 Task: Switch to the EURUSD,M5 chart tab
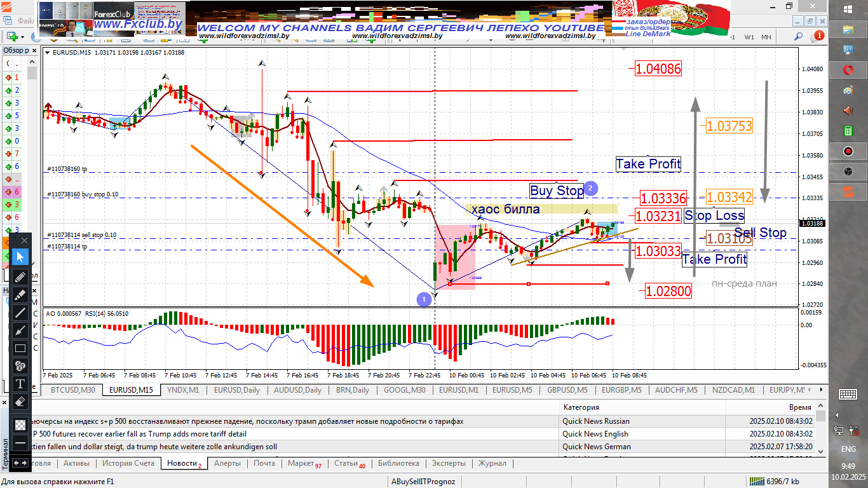pyautogui.click(x=512, y=390)
